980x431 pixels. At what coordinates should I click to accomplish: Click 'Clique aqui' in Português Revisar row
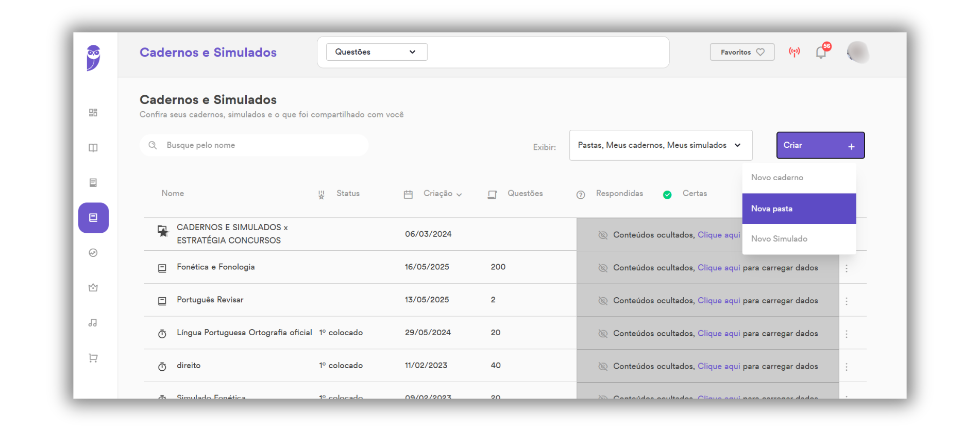click(719, 301)
